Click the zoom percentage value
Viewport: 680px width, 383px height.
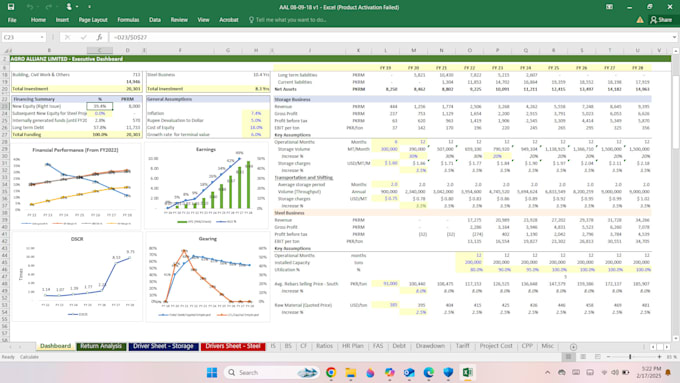pyautogui.click(x=671, y=357)
